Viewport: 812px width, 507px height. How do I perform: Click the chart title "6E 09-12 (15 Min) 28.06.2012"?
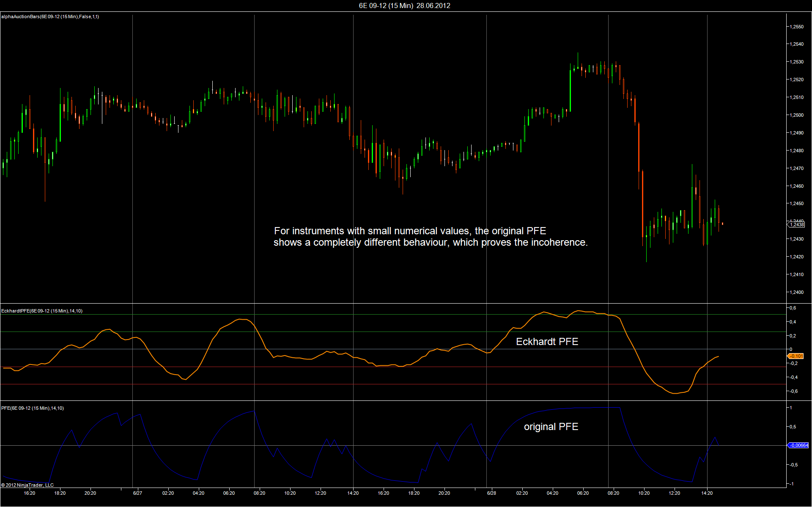404,5
